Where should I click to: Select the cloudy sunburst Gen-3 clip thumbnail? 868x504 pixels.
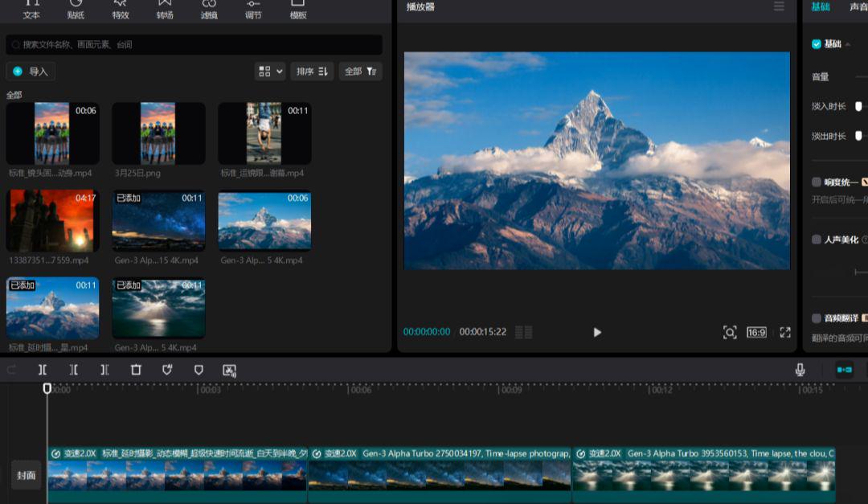(x=158, y=308)
